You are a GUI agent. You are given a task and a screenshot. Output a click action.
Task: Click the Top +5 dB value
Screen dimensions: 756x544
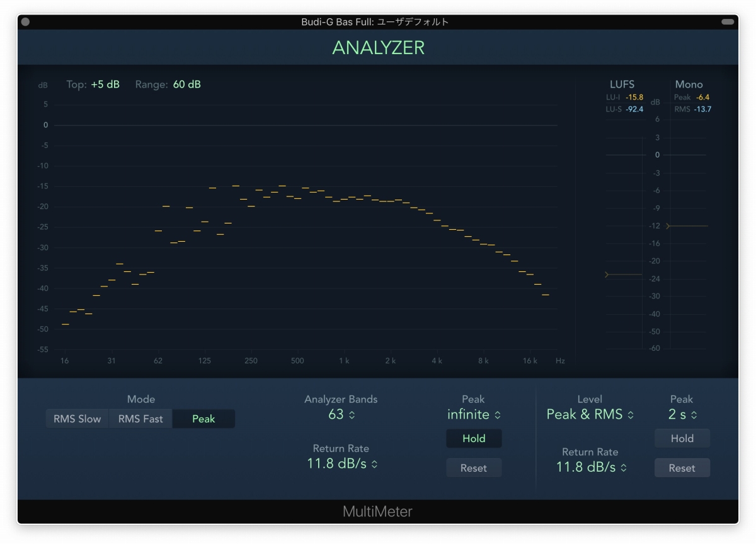point(105,84)
